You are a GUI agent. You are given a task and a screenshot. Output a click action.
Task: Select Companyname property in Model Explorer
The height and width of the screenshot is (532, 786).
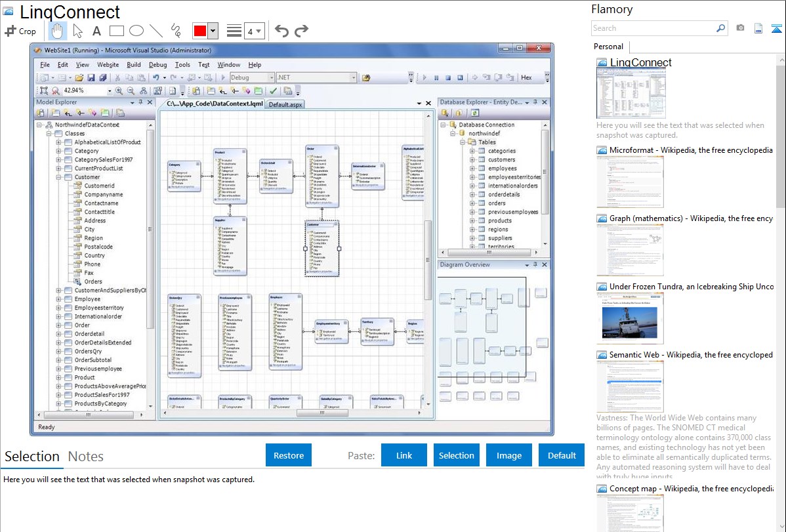[x=103, y=195]
